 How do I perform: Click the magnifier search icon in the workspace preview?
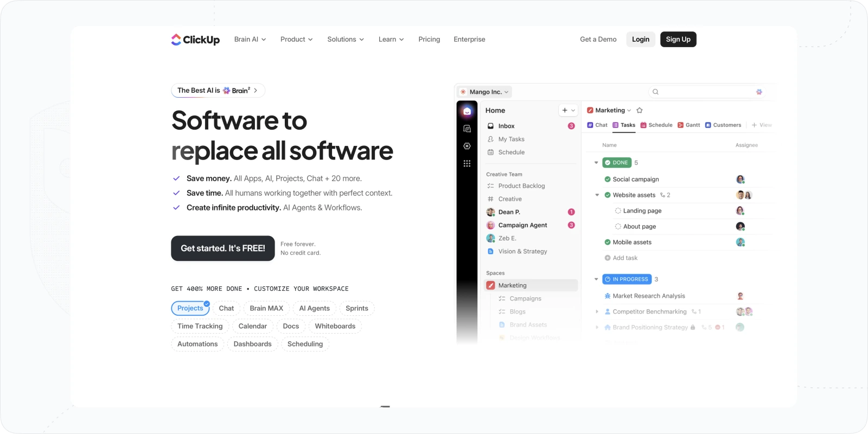coord(655,92)
